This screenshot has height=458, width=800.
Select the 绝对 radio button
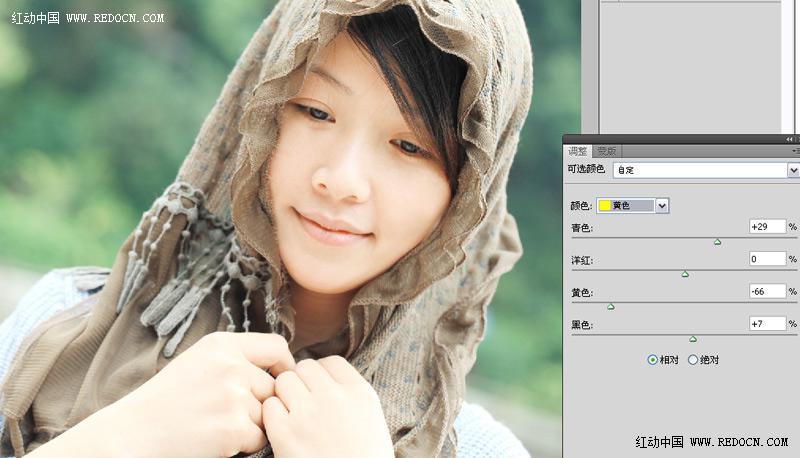coord(693,360)
